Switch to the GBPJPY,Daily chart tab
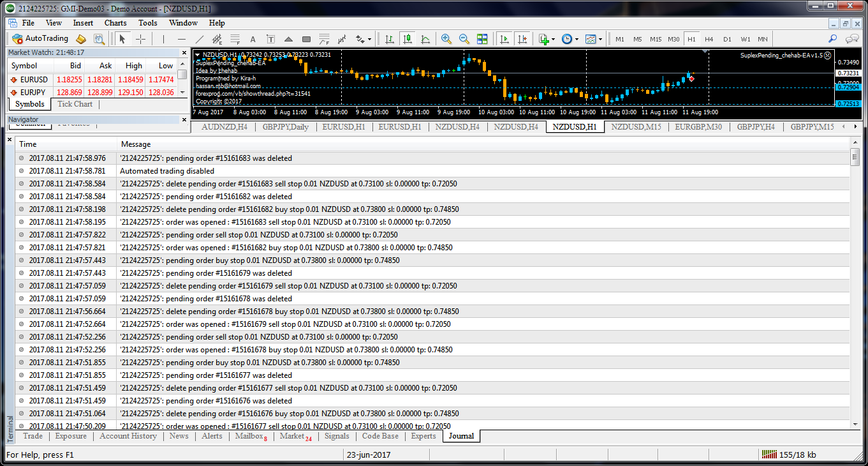 click(285, 126)
